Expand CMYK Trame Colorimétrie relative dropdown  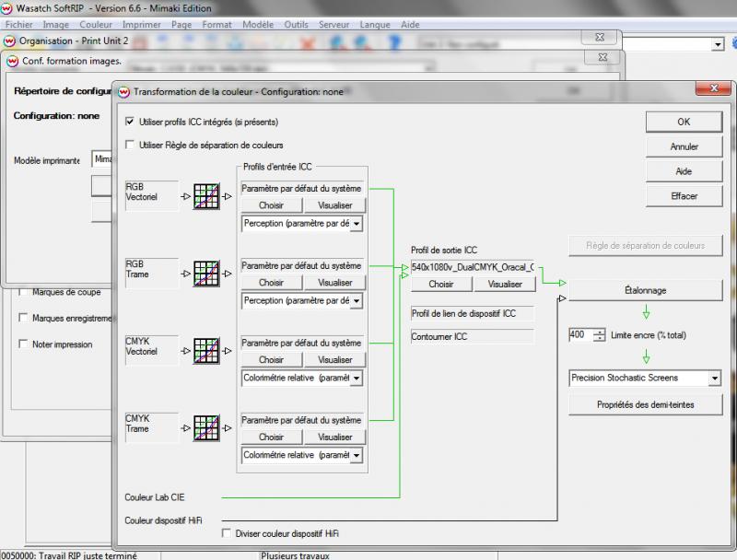tap(357, 455)
